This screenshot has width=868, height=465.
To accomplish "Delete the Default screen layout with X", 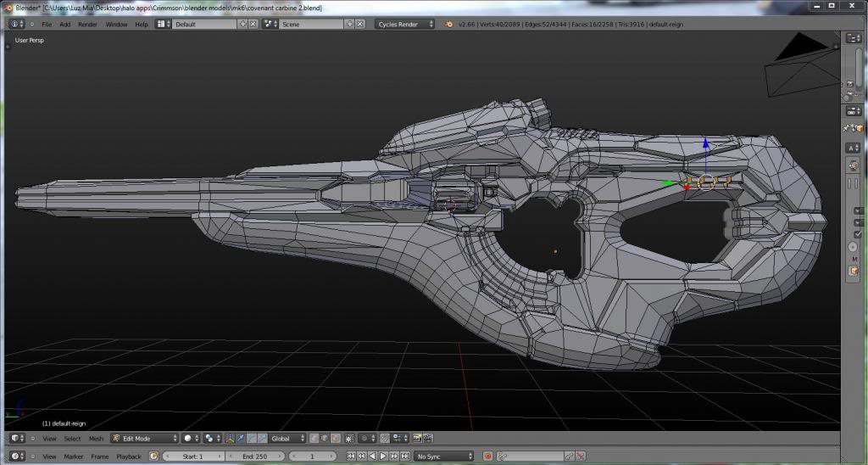I will click(x=253, y=24).
